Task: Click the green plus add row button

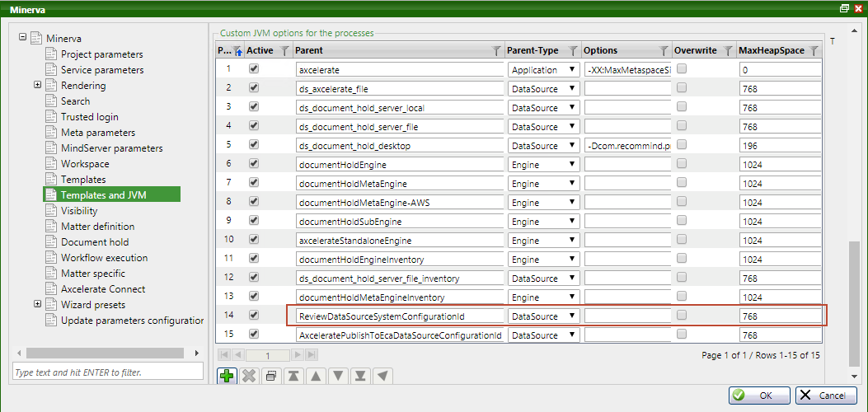Action: click(x=227, y=376)
